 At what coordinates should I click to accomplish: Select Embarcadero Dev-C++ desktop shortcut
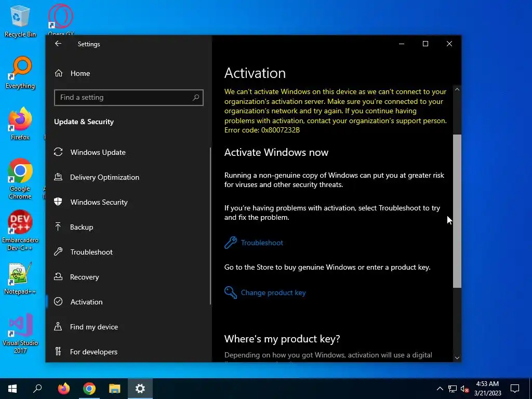click(20, 231)
